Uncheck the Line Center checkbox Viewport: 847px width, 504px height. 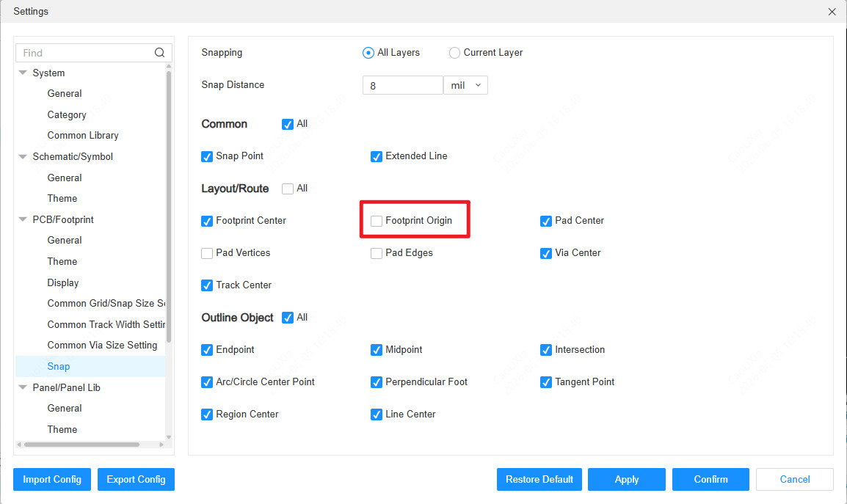point(377,414)
